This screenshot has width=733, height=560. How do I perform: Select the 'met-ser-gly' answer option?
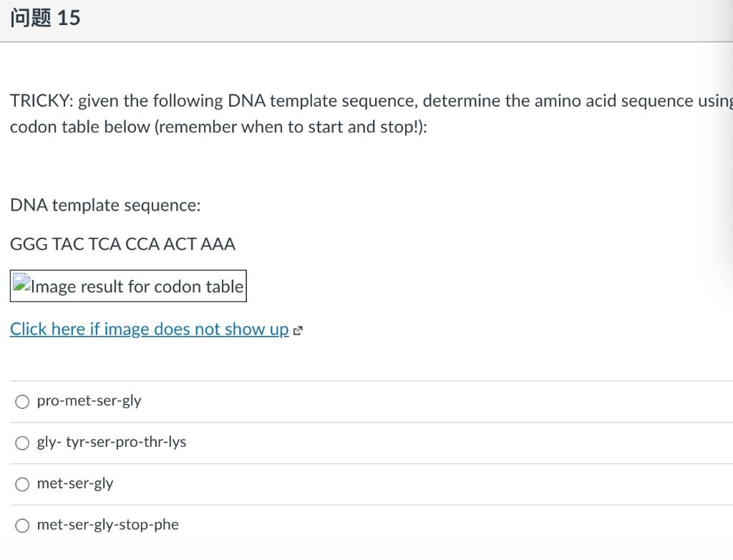coord(22,484)
